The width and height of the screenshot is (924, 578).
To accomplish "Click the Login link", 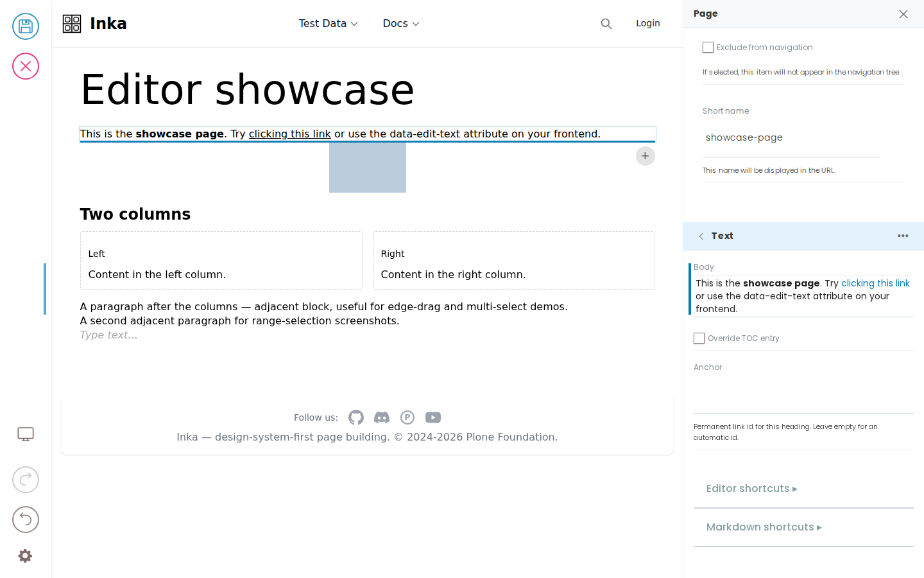I will click(648, 23).
